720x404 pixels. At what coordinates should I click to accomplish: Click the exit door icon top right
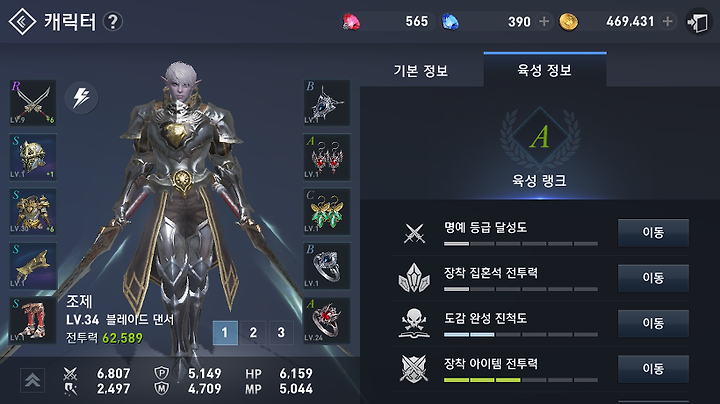click(x=698, y=22)
